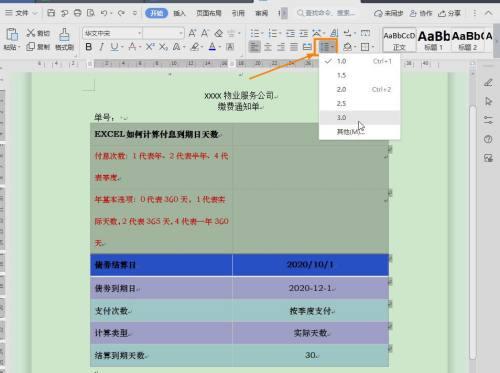Apply the 正文 style
The height and width of the screenshot is (373, 500).
pos(399,40)
